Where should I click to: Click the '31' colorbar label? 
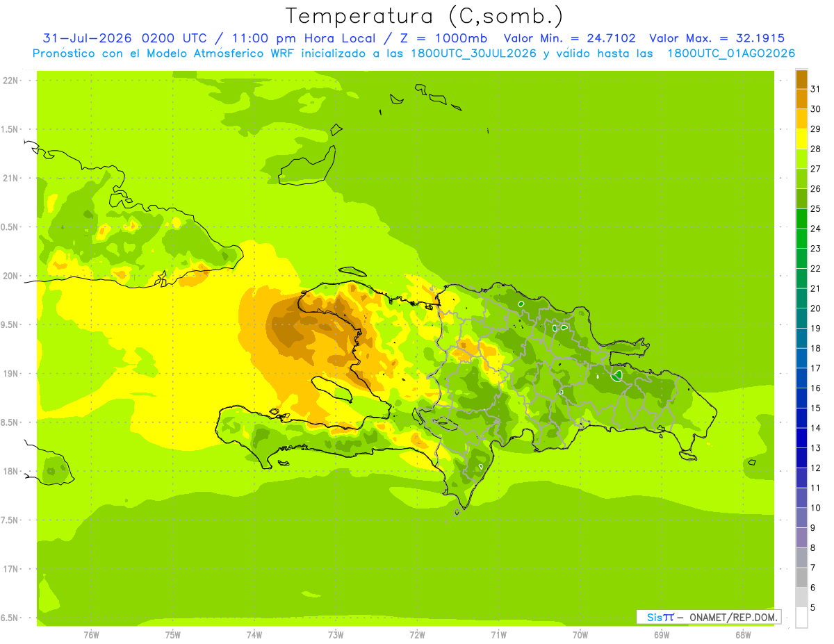click(x=815, y=89)
